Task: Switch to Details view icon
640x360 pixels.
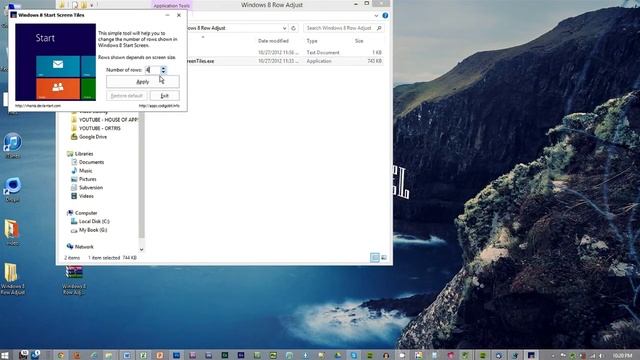Action: pos(375,258)
